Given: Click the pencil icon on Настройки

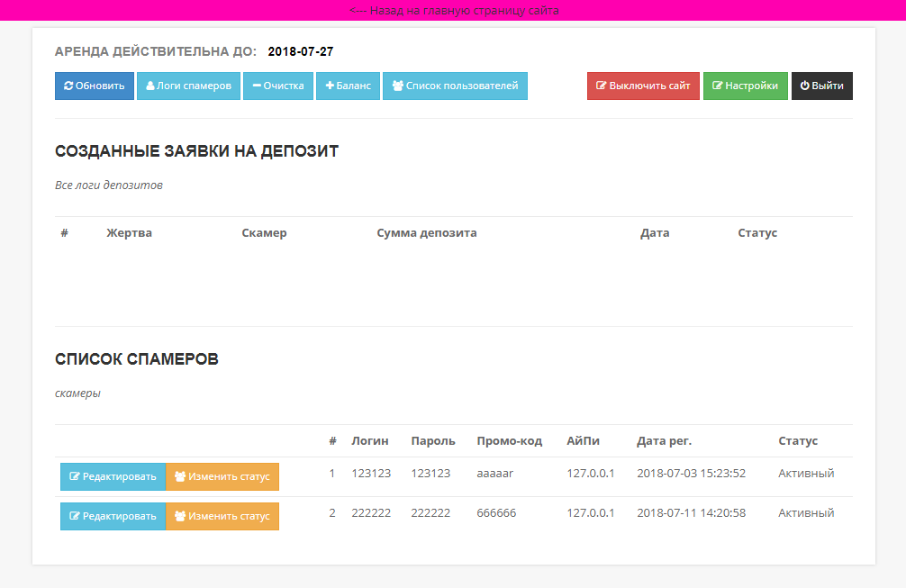Looking at the screenshot, I should [717, 86].
